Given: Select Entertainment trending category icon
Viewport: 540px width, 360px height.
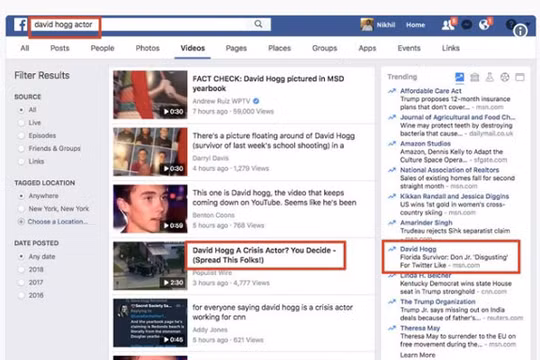Looking at the screenshot, I should (520, 77).
